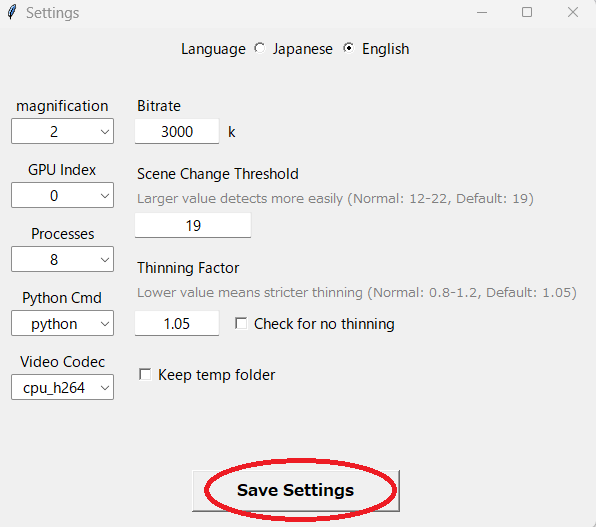Click the Keep temp folder label
Screen dimensions: 596x527
coord(216,375)
